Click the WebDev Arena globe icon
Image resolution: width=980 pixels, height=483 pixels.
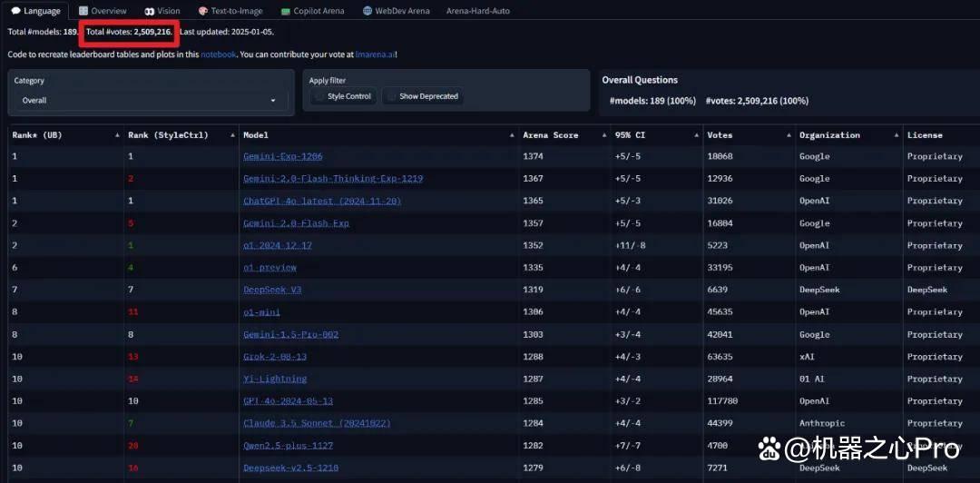pyautogui.click(x=367, y=11)
